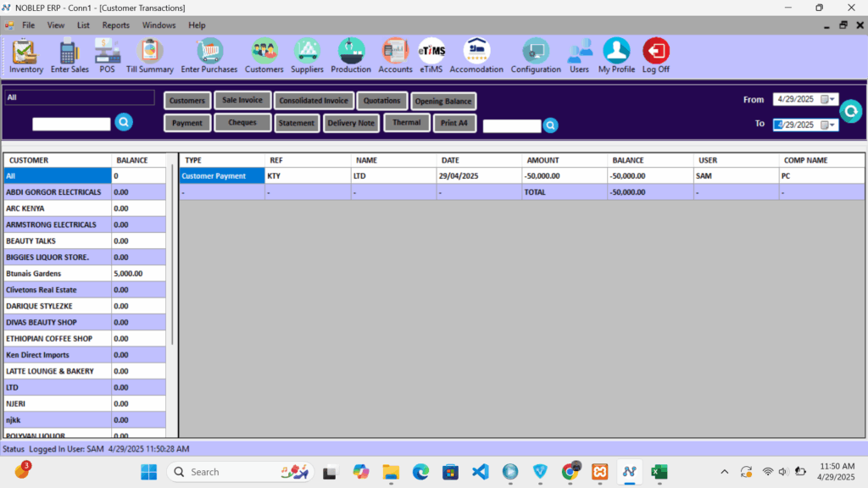868x488 pixels.
Task: Click the Customers filter button
Action: coord(187,101)
